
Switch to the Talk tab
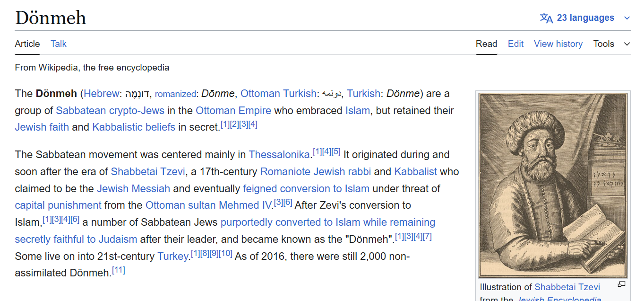(x=59, y=44)
